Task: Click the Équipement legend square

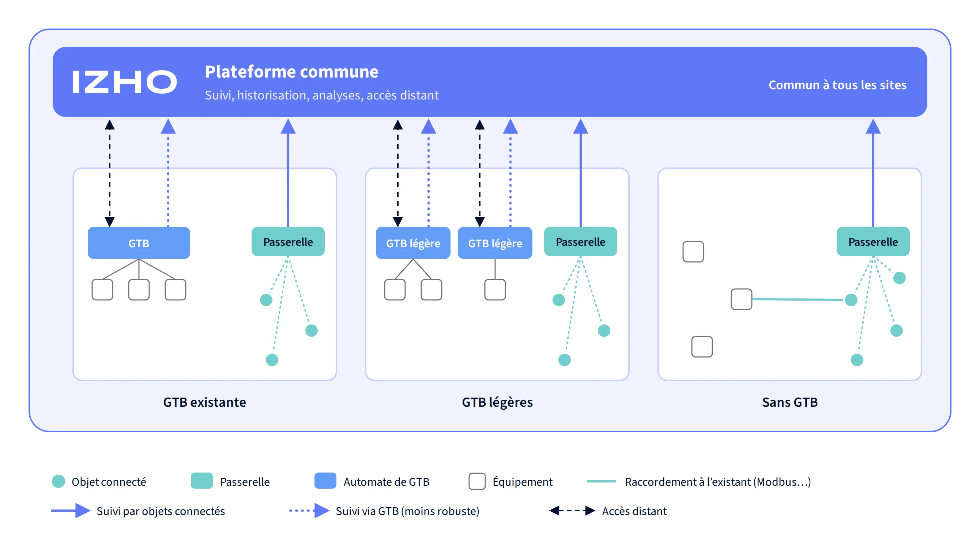Action: tap(477, 481)
